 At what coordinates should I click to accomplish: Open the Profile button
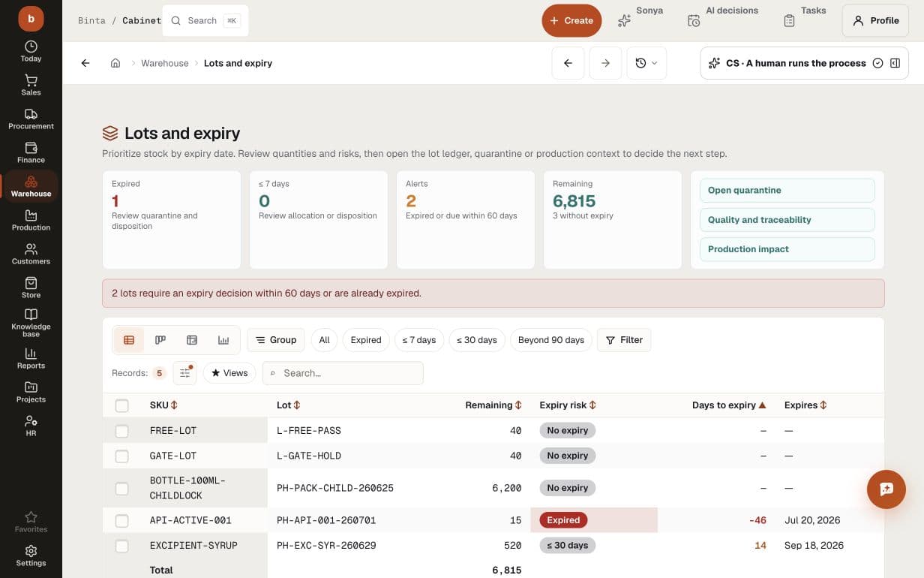click(x=875, y=20)
